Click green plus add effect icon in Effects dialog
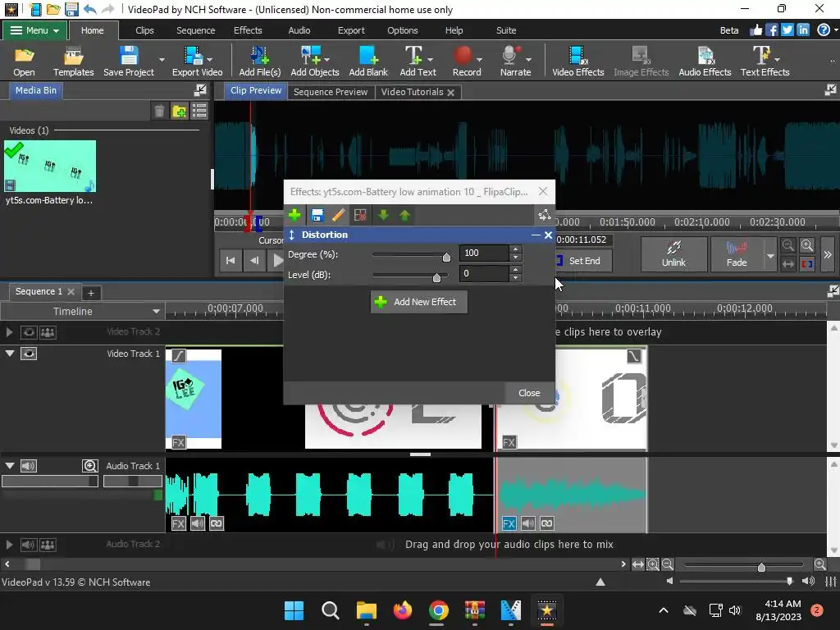This screenshot has height=630, width=840. (294, 216)
